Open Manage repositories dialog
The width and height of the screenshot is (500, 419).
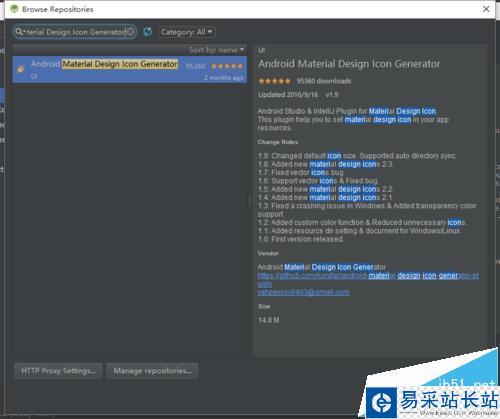[152, 371]
